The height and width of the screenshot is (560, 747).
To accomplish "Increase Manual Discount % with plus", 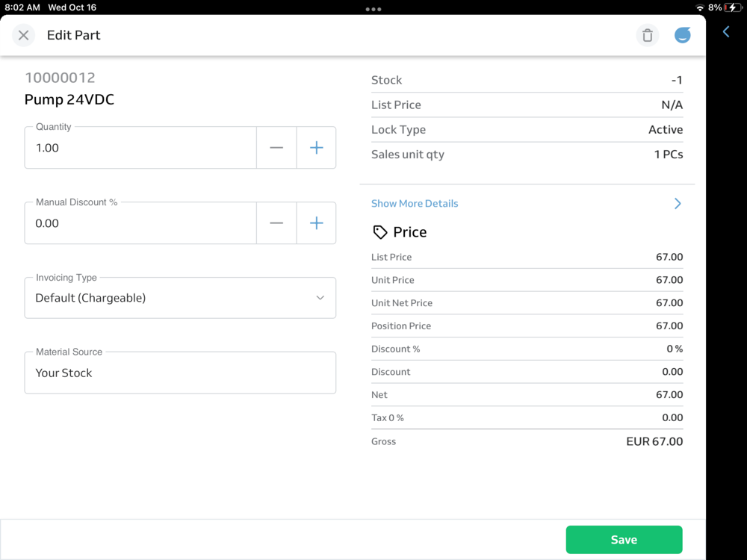I will click(x=316, y=223).
